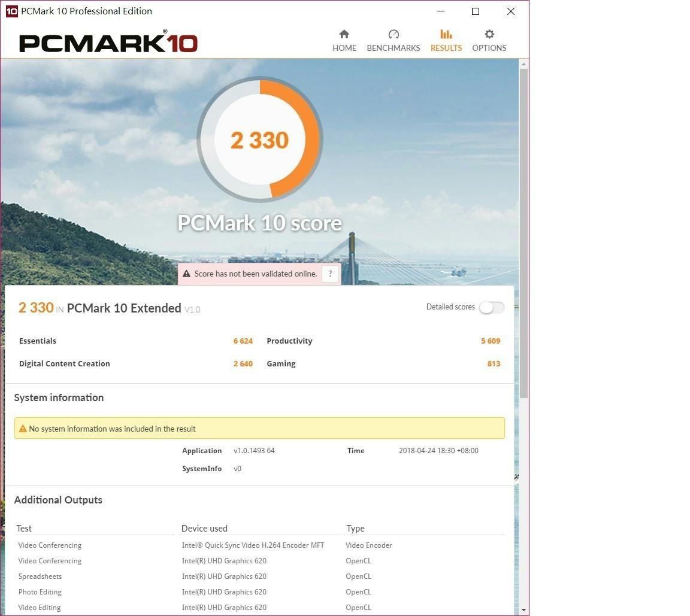Image resolution: width=690 pixels, height=616 pixels.
Task: Click the Options gear icon
Action: 489,34
